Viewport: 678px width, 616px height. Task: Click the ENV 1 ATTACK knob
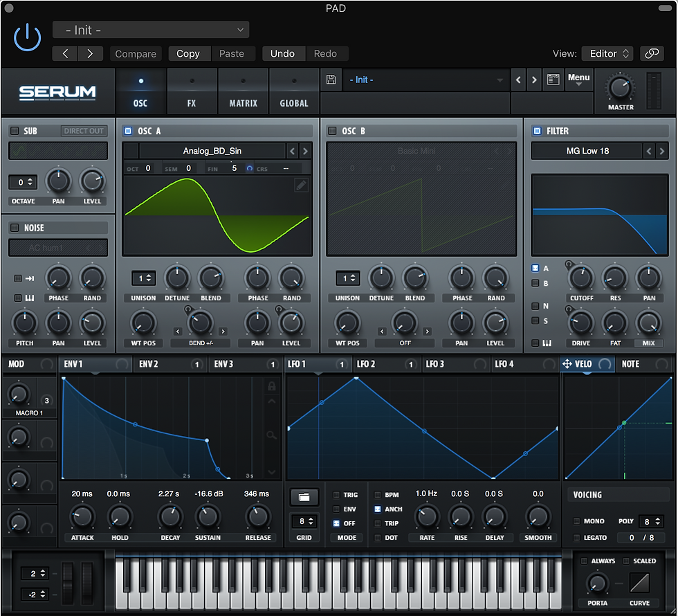pyautogui.click(x=82, y=517)
